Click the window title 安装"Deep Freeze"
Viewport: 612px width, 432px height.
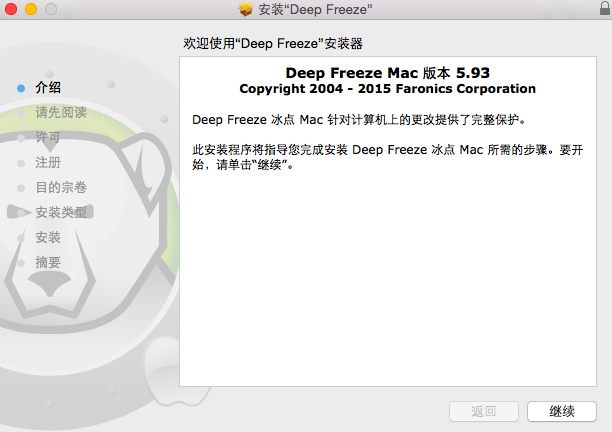(x=315, y=9)
